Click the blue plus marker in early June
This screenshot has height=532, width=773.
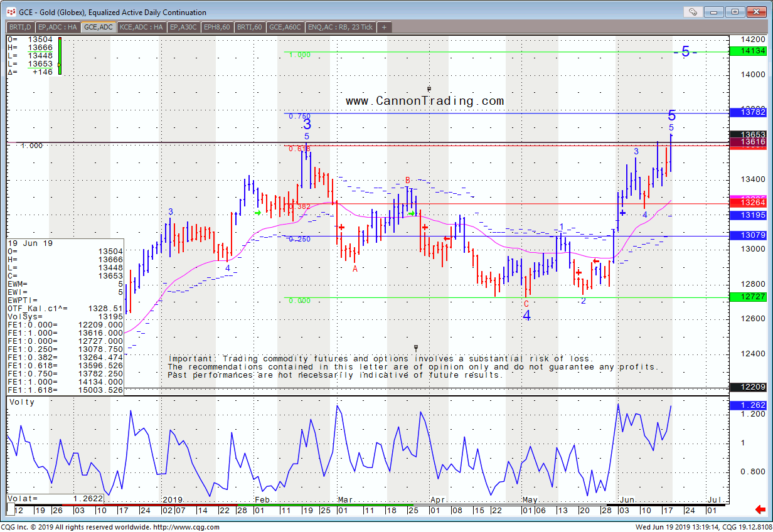point(622,213)
